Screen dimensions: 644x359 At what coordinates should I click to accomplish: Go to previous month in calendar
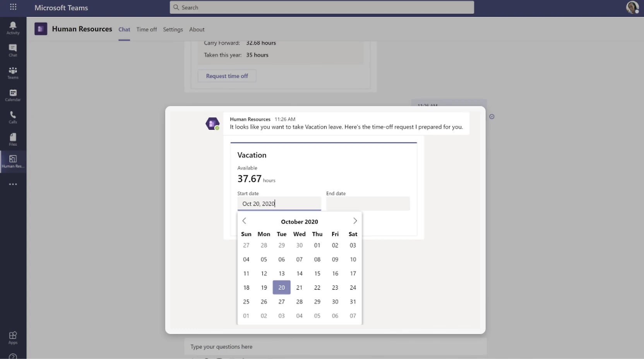244,221
